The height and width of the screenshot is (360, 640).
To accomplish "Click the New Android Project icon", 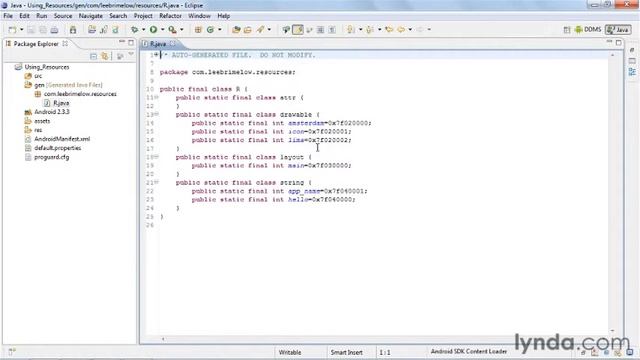I will click(x=92, y=30).
